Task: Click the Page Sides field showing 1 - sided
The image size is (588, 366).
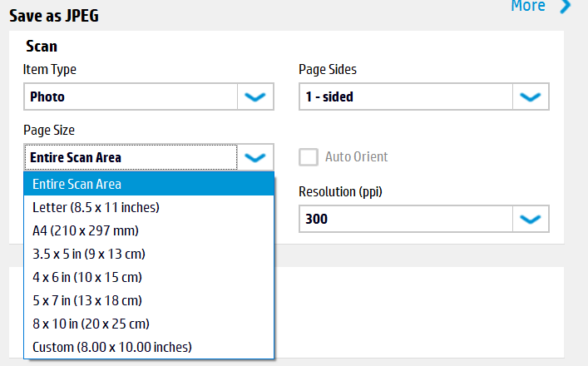Action: tap(406, 96)
